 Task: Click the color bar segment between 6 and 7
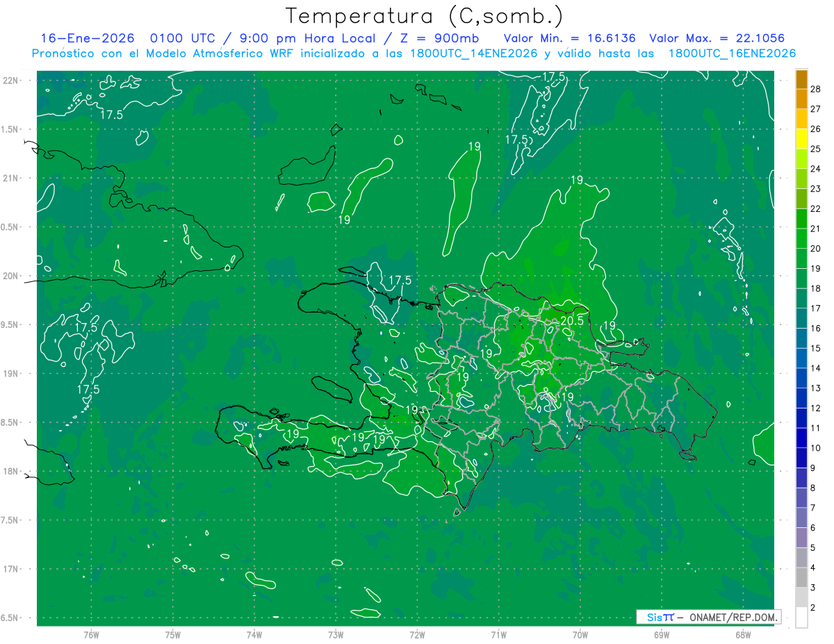tap(802, 518)
